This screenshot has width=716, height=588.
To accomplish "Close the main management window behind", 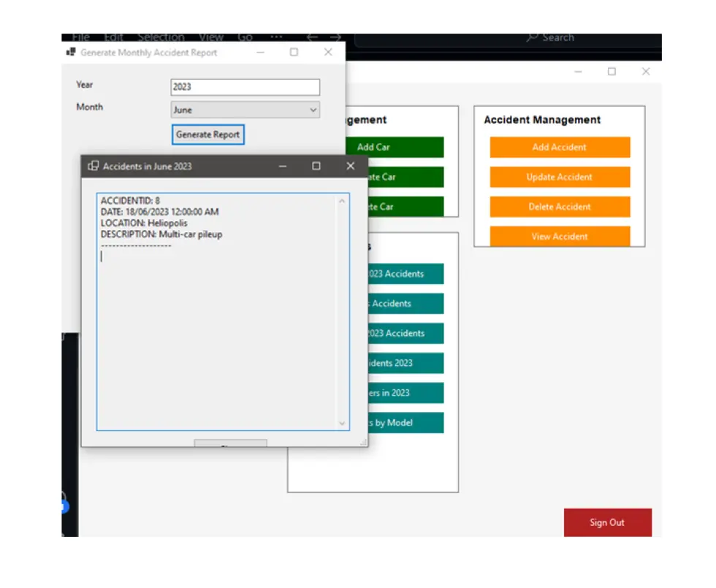I will click(646, 72).
